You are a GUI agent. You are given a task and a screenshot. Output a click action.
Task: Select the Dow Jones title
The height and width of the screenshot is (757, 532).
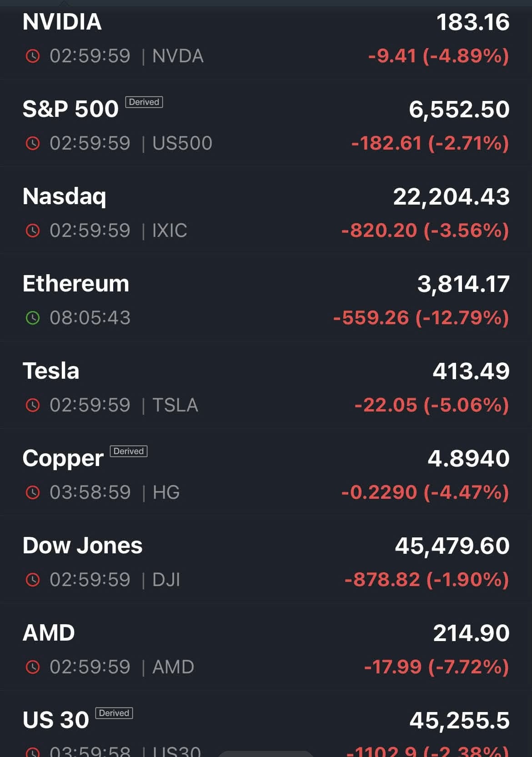tap(83, 546)
